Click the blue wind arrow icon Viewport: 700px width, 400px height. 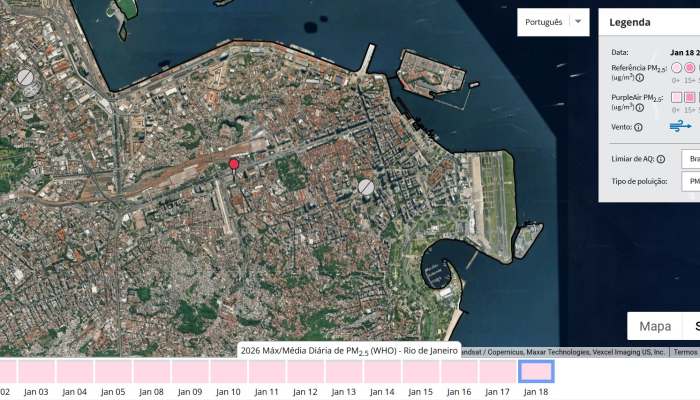679,126
